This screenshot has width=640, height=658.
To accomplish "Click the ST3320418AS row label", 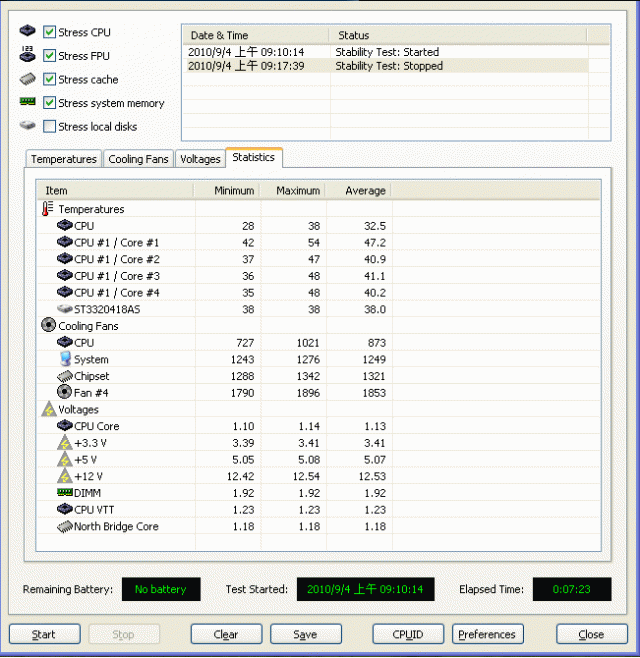I will 107,309.
